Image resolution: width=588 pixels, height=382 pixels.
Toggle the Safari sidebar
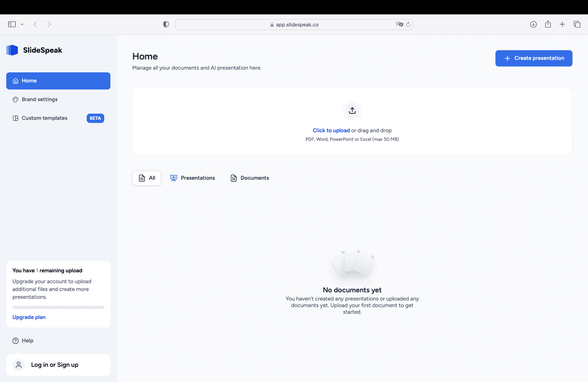pos(12,24)
